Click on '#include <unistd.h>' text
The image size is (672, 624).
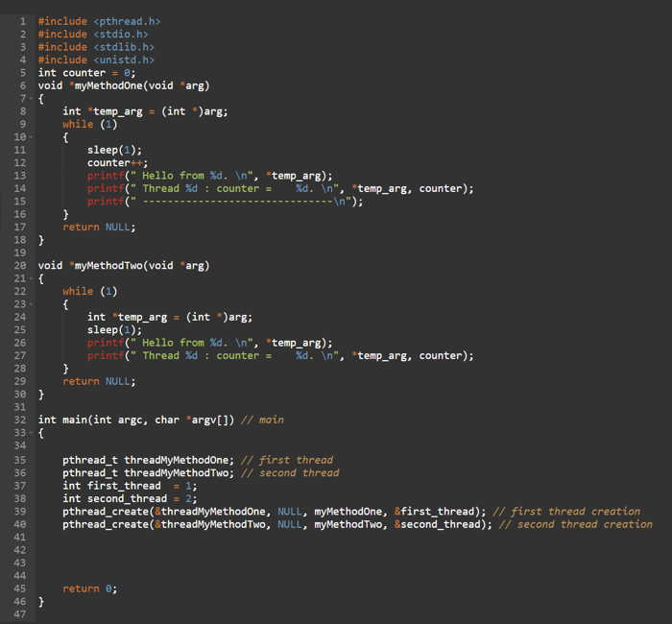click(96, 60)
